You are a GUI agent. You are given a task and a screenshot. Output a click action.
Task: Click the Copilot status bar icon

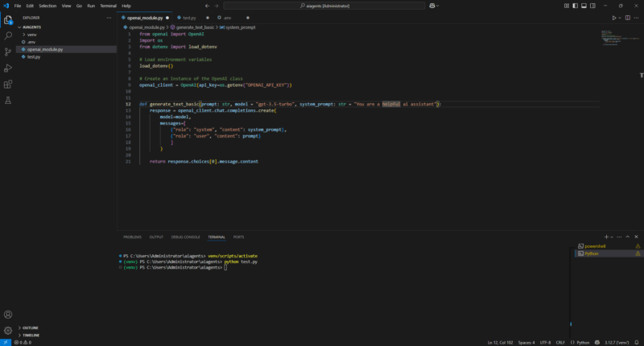pyautogui.click(x=597, y=342)
